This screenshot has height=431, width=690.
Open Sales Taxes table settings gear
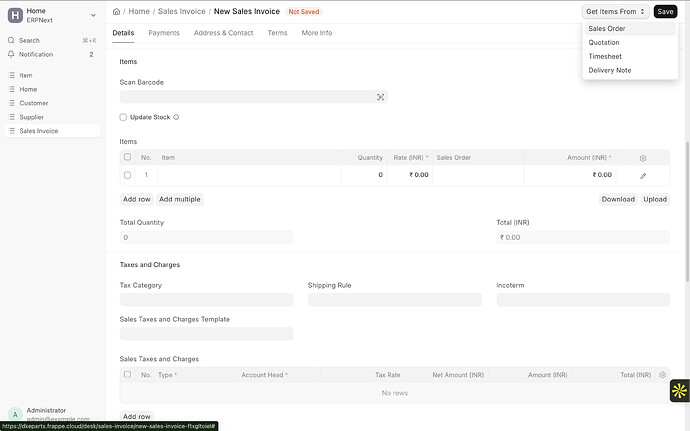[662, 375]
